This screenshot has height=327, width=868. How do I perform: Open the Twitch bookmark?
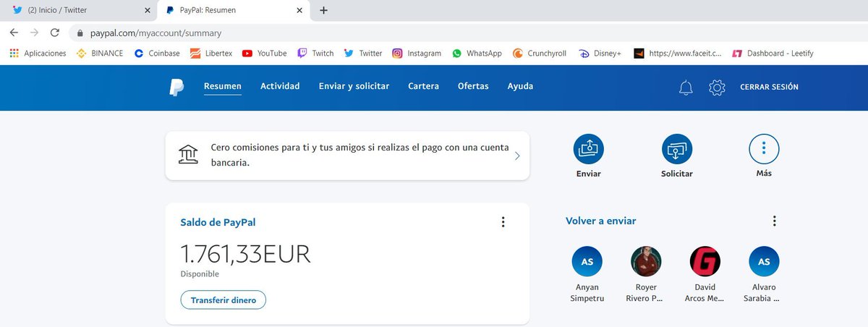click(x=315, y=53)
